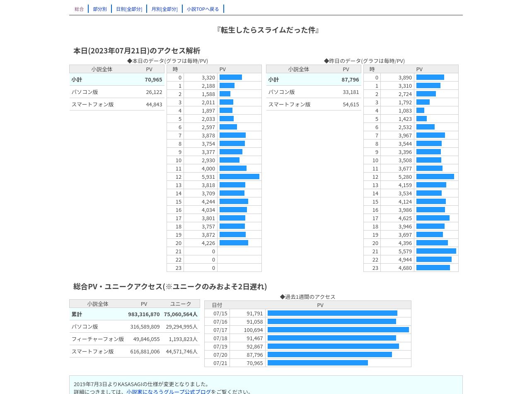
Task: Click the novel title 転生したらスライムだった件
Action: click(x=268, y=30)
